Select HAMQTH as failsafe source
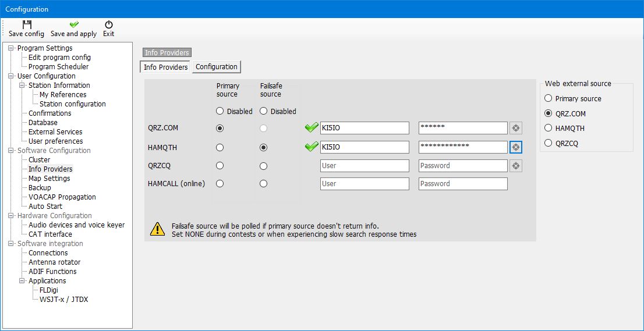Viewport: 644px width, 331px height. [x=264, y=147]
